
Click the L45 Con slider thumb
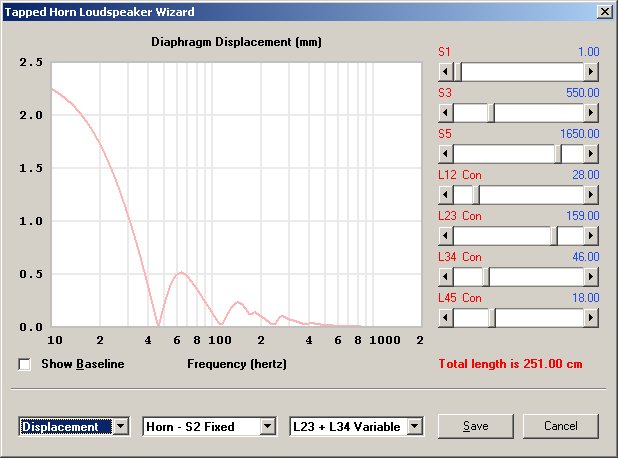(492, 318)
